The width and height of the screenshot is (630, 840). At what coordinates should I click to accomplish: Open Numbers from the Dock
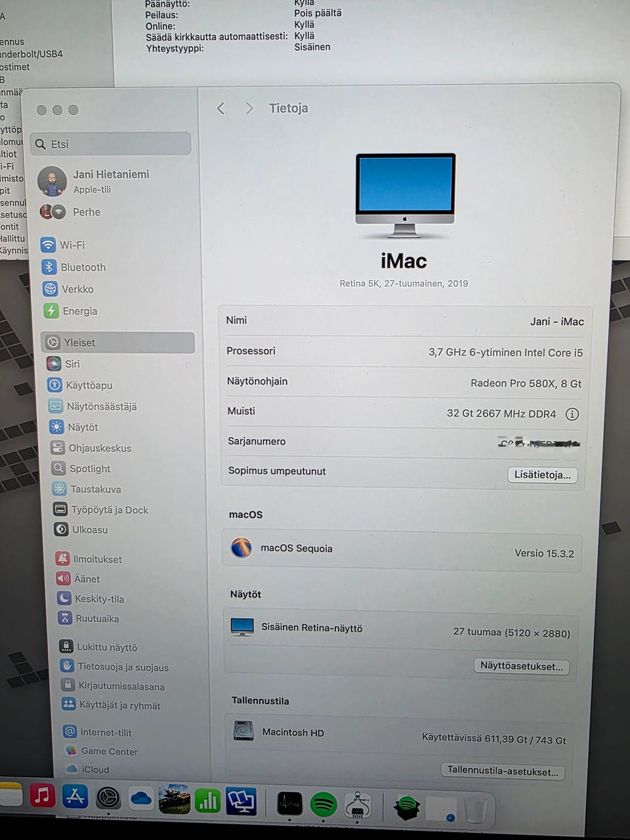(x=208, y=801)
